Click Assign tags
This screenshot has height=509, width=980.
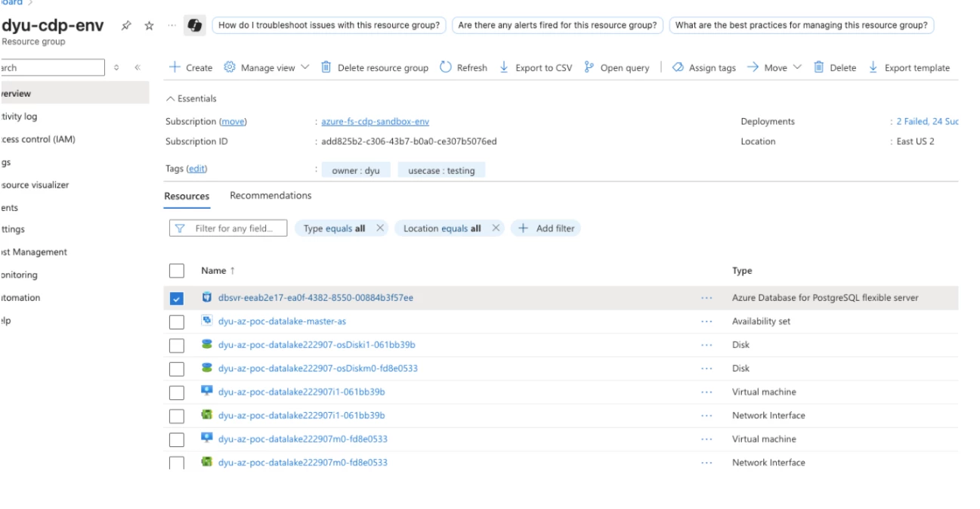[x=703, y=67]
